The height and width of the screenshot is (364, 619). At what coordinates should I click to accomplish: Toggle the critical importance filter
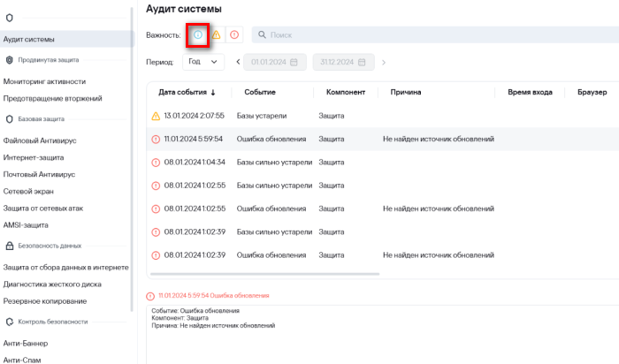[234, 34]
